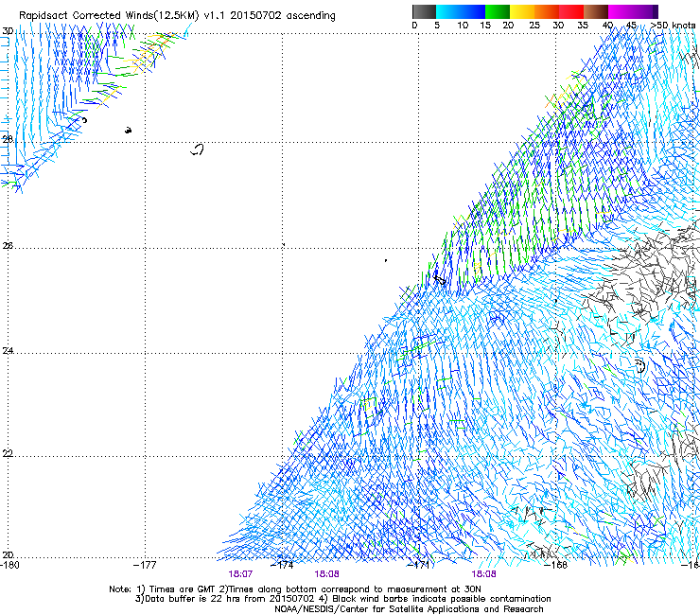Screen dimensions: 700x615
Task: Choose the brown 35-40 knots legend segment
Action: coord(596,11)
